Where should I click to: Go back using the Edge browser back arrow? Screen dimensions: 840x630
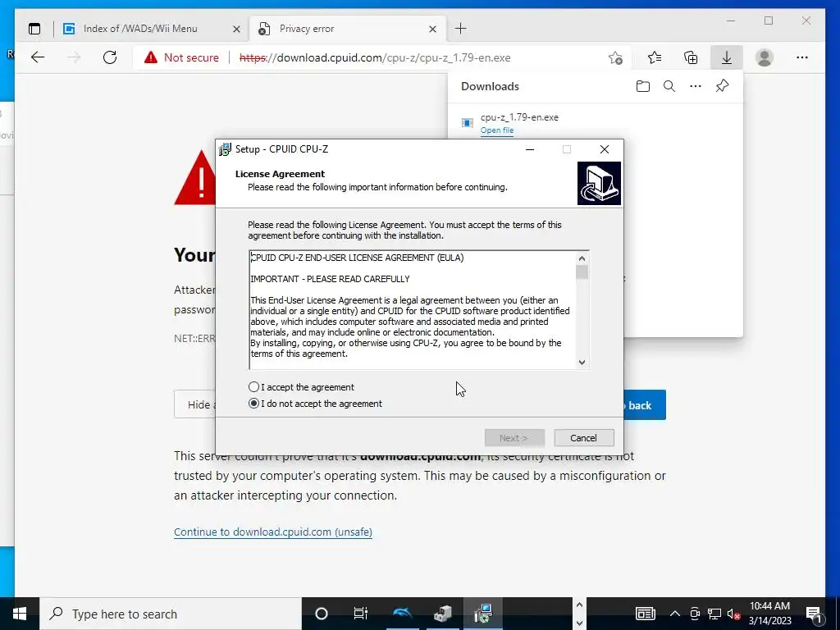[x=38, y=57]
